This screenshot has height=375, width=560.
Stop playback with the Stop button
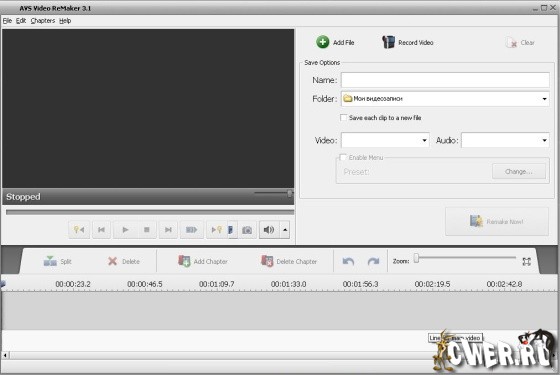point(146,230)
